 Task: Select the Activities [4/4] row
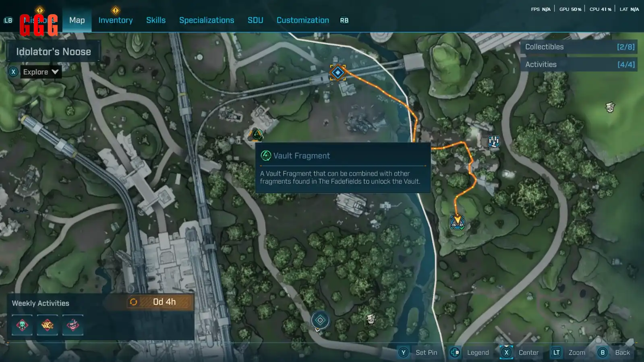(x=579, y=64)
